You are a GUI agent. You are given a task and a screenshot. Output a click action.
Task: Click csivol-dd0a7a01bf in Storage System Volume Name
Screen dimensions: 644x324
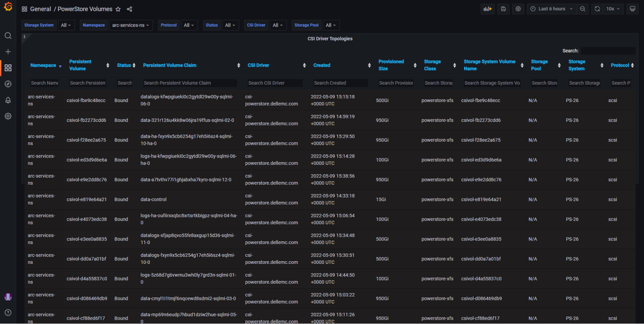point(481,259)
